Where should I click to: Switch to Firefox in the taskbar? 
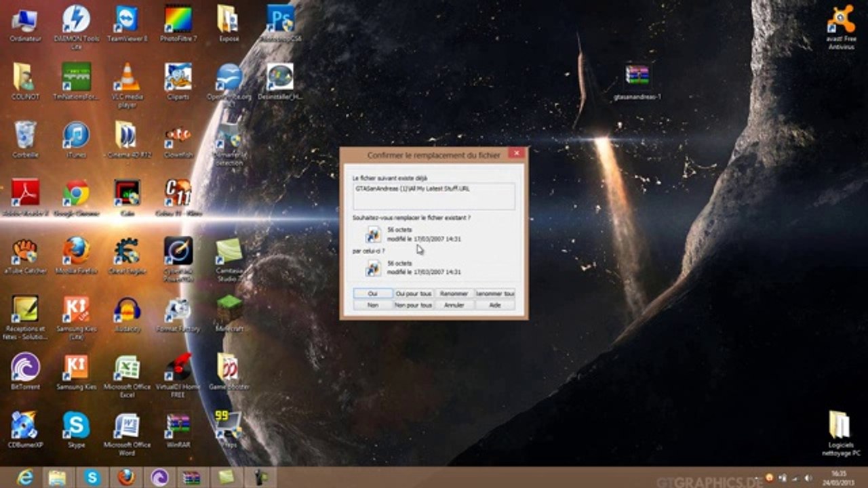[125, 477]
